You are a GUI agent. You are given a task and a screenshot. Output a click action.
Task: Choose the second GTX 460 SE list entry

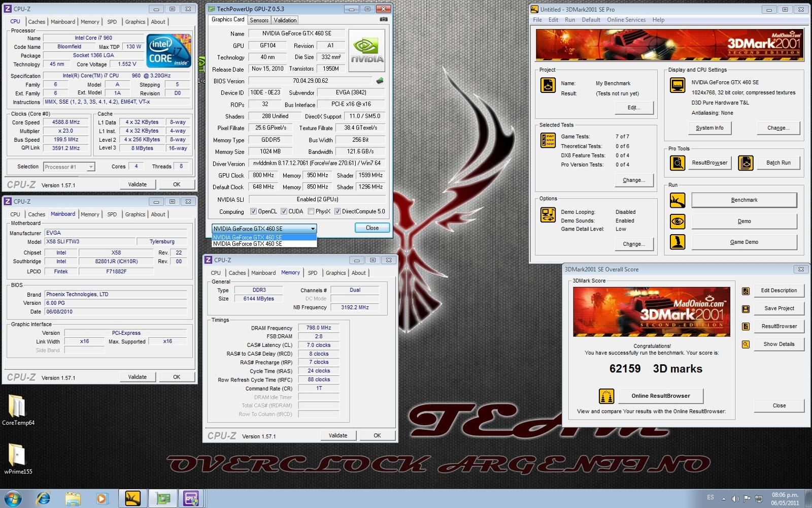pyautogui.click(x=264, y=244)
